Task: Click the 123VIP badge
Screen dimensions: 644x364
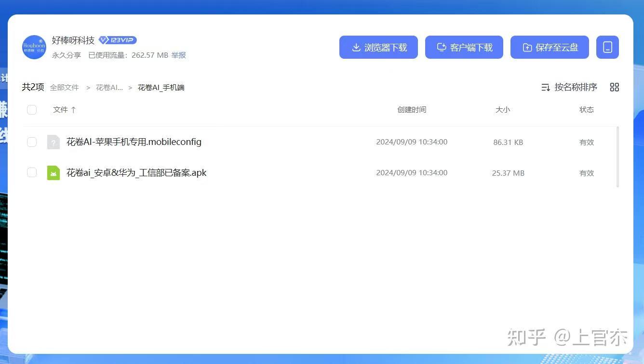Action: pyautogui.click(x=118, y=40)
